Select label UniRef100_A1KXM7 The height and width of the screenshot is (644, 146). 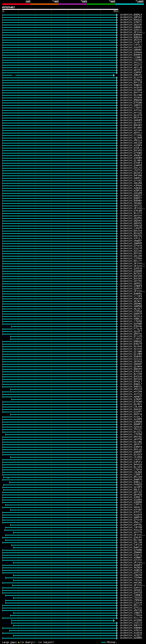pos(131,47)
